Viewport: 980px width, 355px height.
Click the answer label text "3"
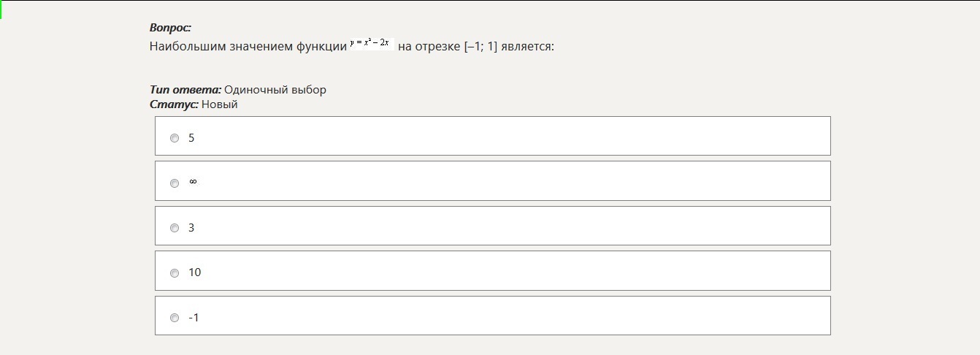pos(191,228)
